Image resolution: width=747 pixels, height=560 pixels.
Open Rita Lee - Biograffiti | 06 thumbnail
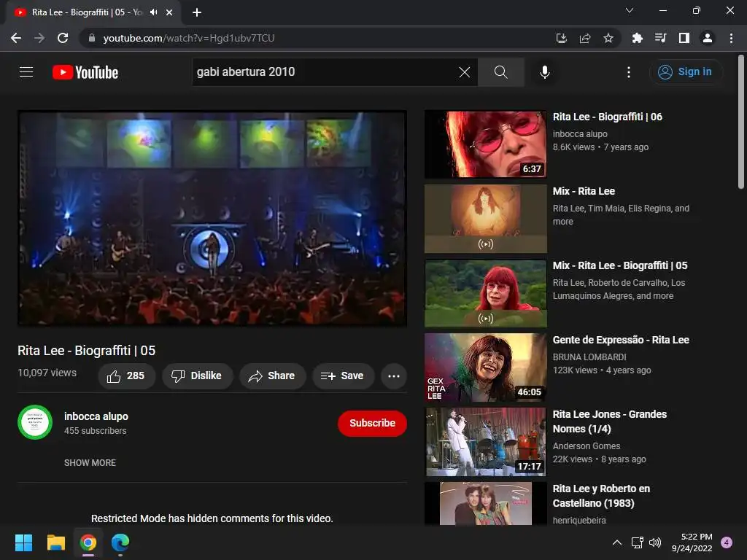pos(485,144)
